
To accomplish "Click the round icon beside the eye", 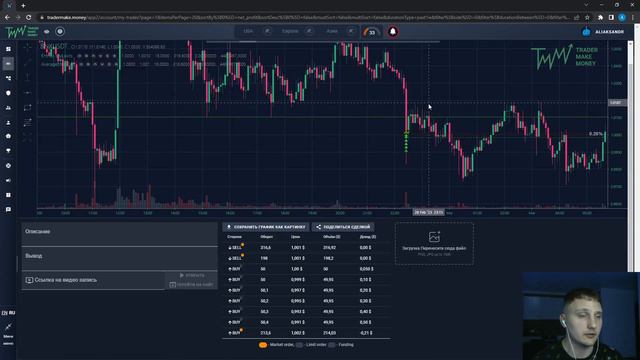I will click(x=60, y=31).
